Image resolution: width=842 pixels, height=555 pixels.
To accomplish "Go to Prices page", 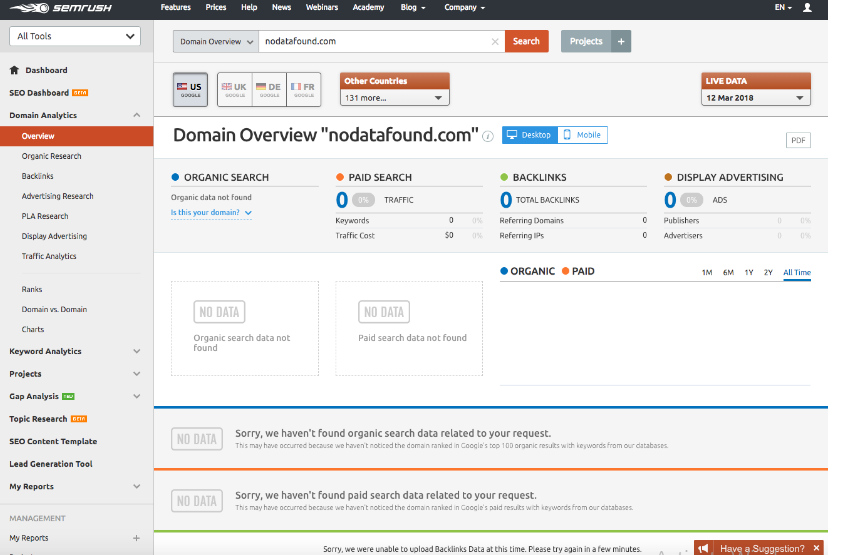I will coord(216,8).
